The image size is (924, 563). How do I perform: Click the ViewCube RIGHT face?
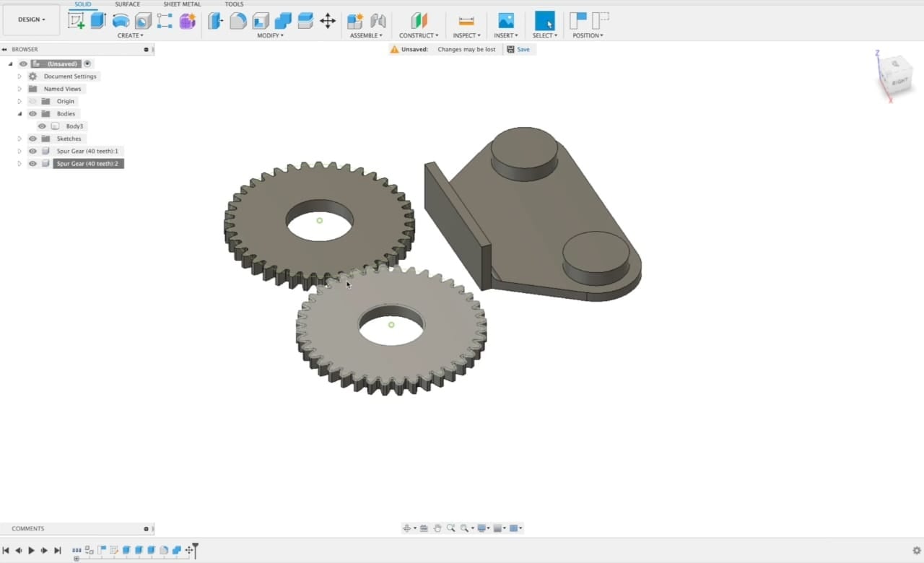[x=899, y=81]
